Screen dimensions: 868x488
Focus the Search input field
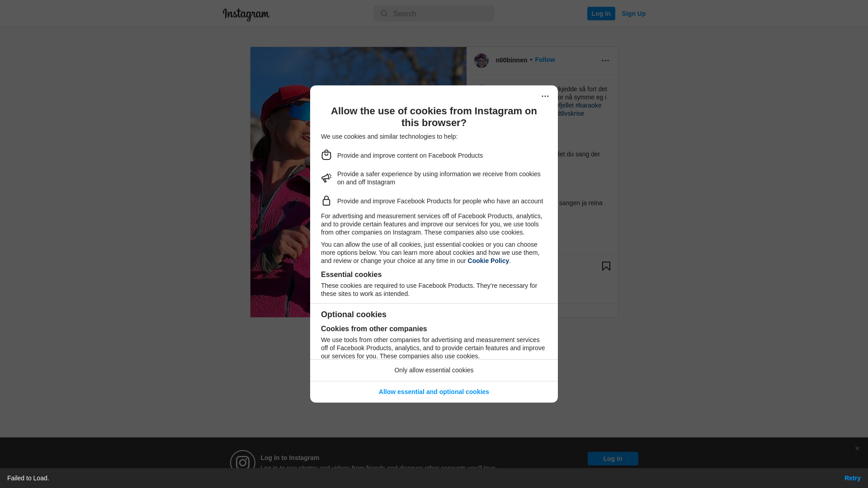click(x=434, y=14)
